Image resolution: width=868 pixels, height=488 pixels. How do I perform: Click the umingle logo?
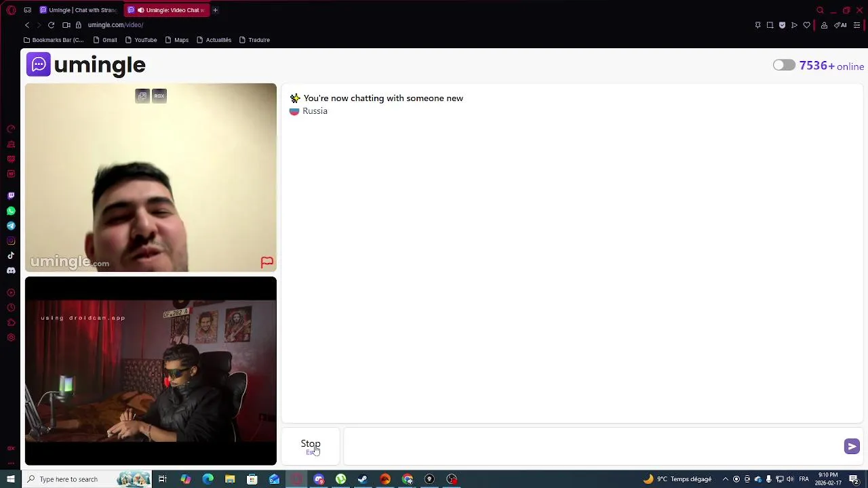[x=86, y=65]
